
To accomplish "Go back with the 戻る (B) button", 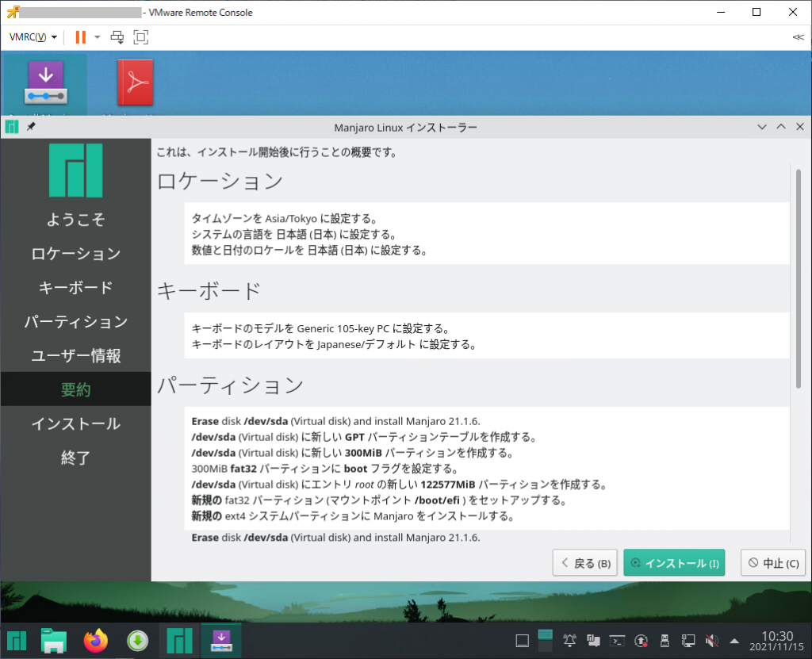I will pyautogui.click(x=585, y=563).
